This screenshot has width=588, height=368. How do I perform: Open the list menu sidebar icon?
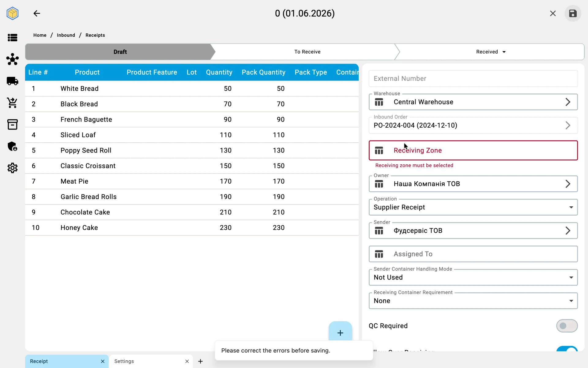pyautogui.click(x=13, y=38)
